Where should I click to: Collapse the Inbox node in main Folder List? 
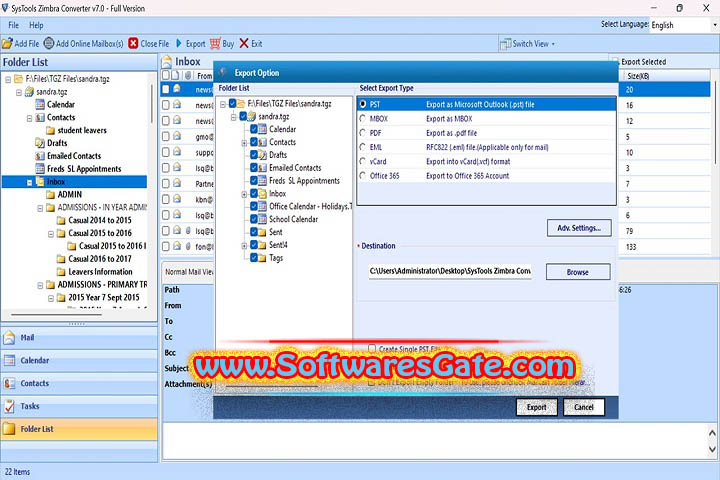29,183
